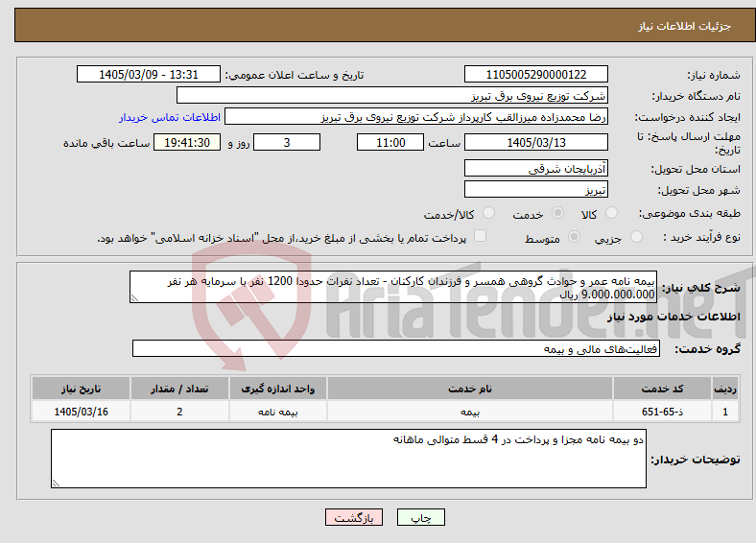Click the remaining days field showing 3

coord(287,142)
